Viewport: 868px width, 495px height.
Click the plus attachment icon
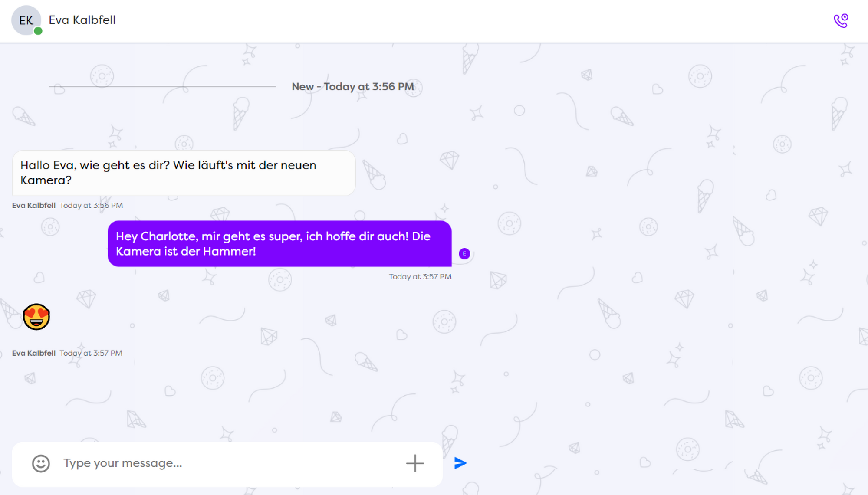[415, 463]
